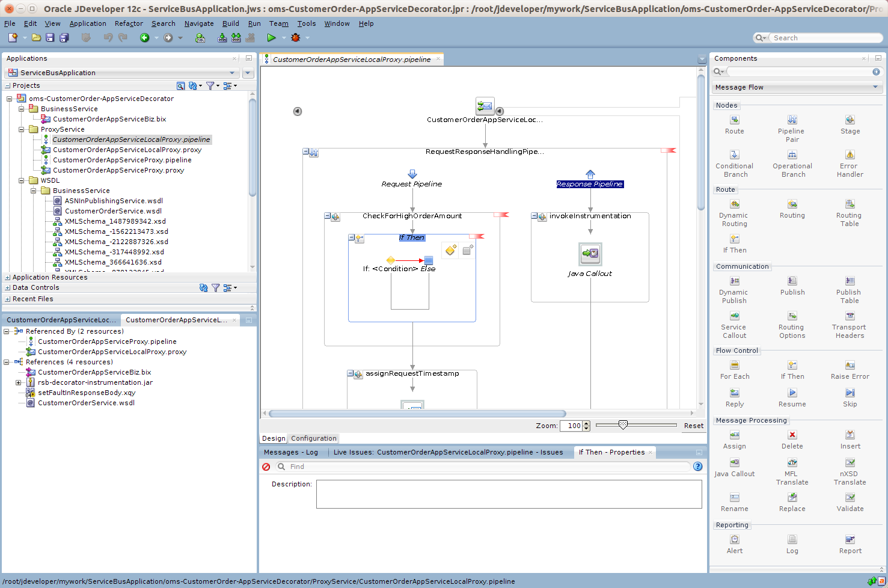Switch to the Configuration tab
Image resolution: width=888 pixels, height=588 pixels.
(x=313, y=438)
